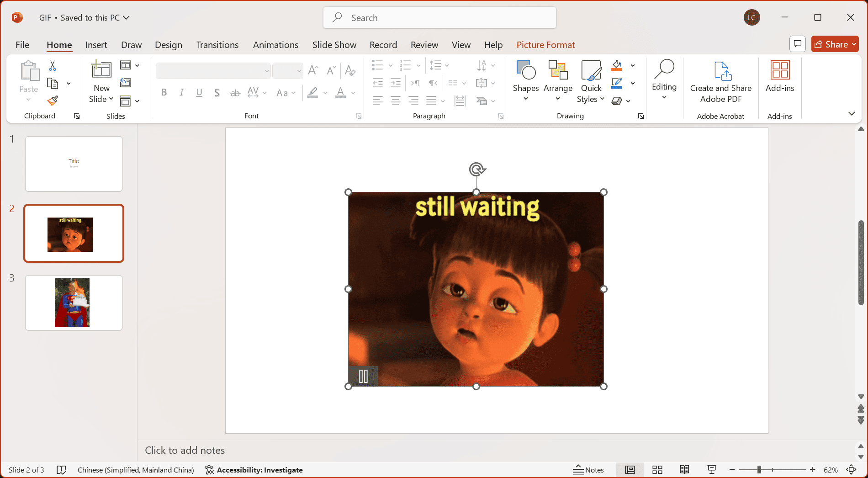Select the Format Painter brush
868x478 pixels.
coord(53,101)
